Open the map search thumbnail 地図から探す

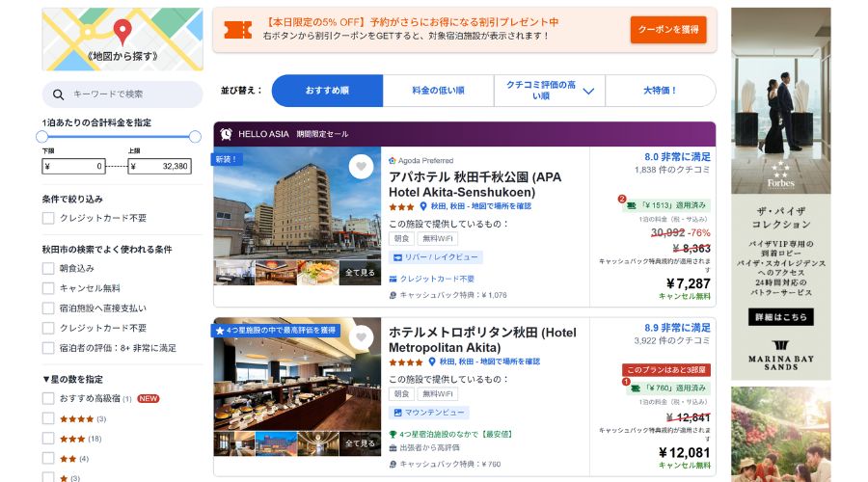[122, 39]
